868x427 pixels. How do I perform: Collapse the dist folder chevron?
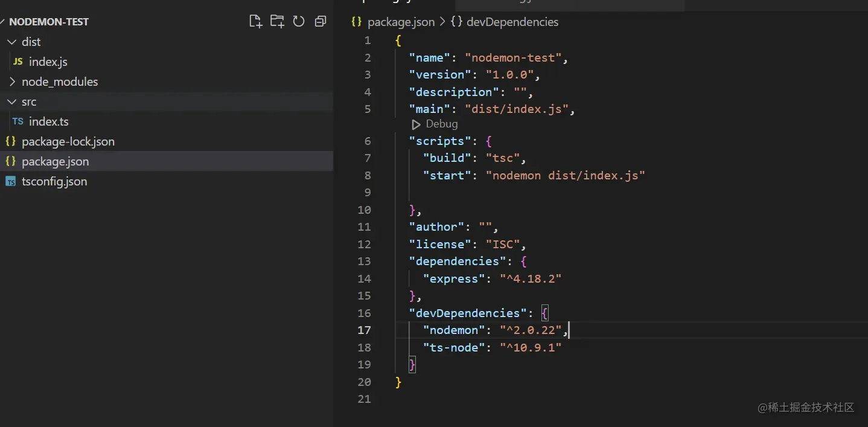(12, 42)
